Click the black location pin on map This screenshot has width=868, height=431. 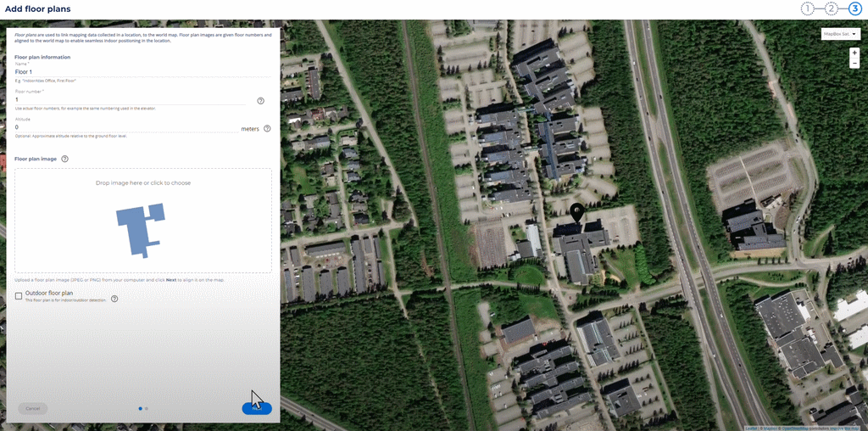tap(577, 212)
